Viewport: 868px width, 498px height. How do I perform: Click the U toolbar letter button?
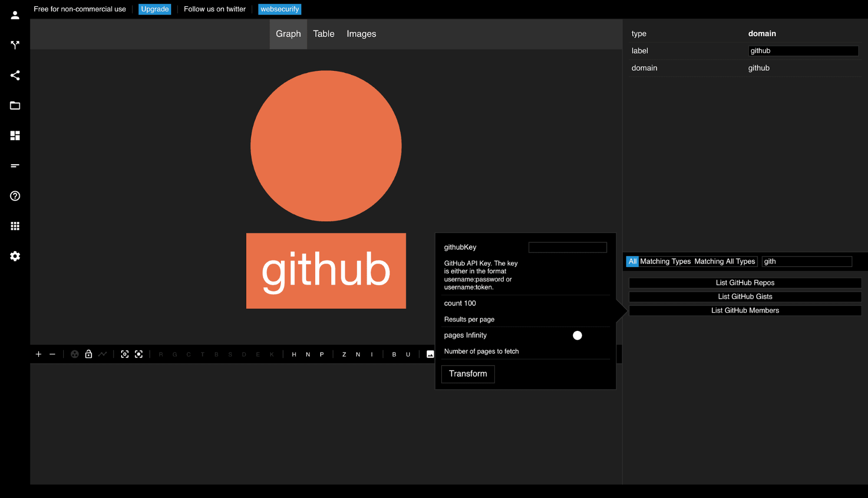pyautogui.click(x=408, y=355)
